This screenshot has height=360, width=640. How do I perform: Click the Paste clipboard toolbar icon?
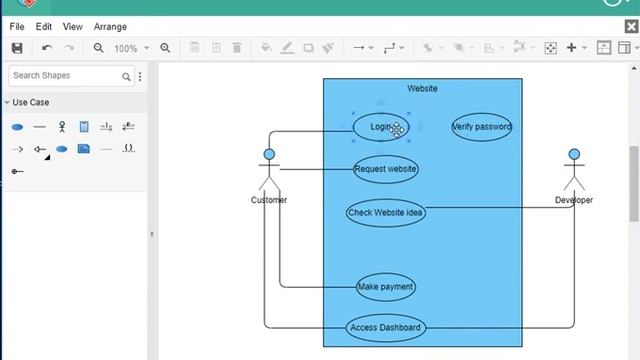(x=216, y=48)
